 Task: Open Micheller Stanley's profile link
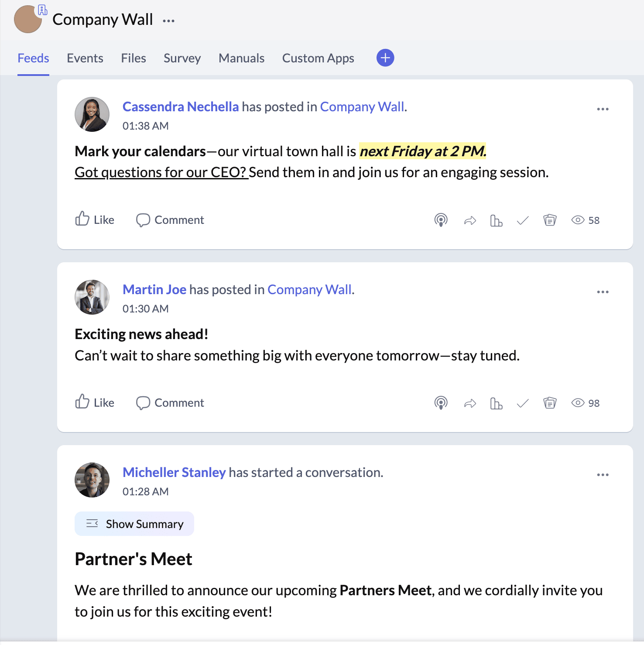(x=174, y=472)
